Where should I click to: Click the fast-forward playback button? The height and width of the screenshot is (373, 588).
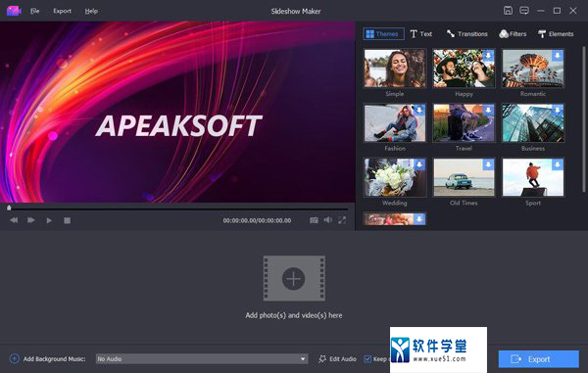pyautogui.click(x=31, y=220)
